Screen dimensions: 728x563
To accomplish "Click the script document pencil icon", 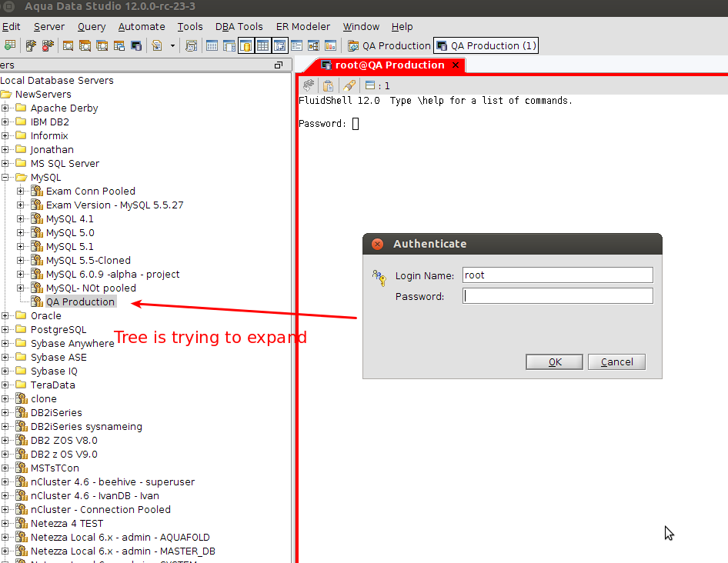I will pyautogui.click(x=157, y=45).
